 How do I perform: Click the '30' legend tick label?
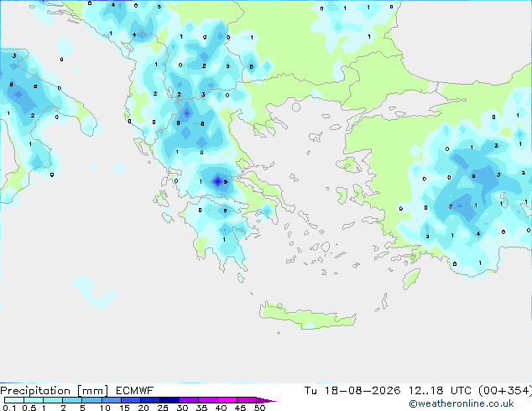point(183,408)
